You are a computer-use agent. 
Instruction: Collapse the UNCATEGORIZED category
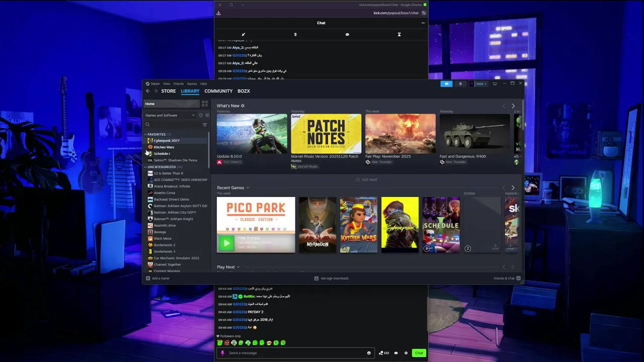145,167
